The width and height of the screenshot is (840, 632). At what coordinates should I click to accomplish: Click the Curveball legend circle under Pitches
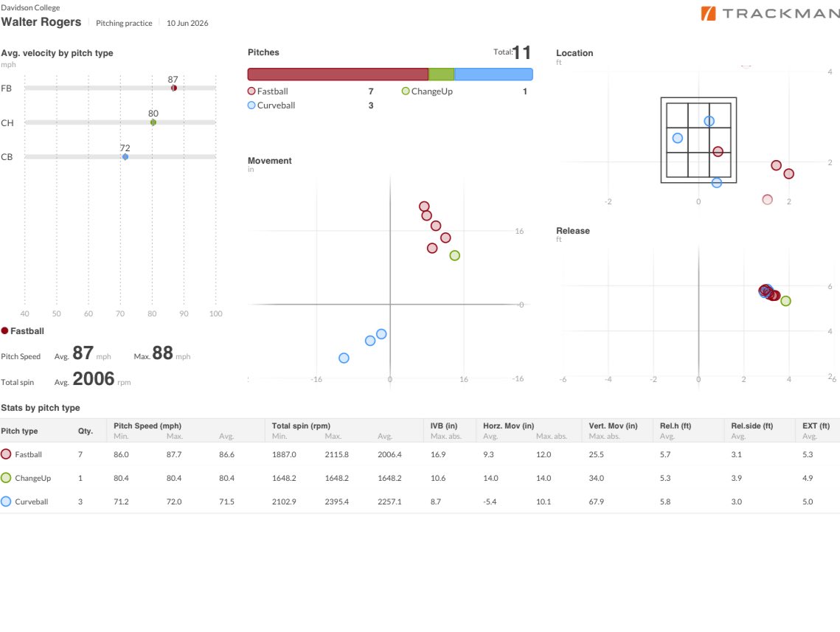[251, 105]
